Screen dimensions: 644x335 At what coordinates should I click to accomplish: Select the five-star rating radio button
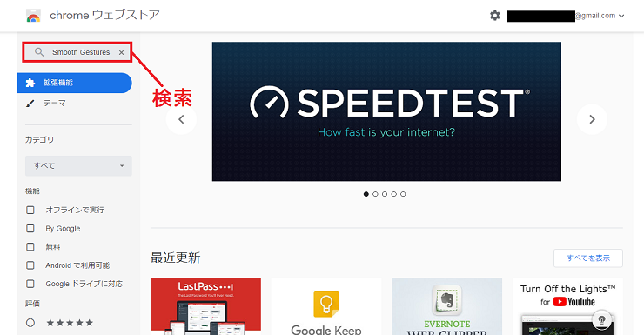pos(30,323)
